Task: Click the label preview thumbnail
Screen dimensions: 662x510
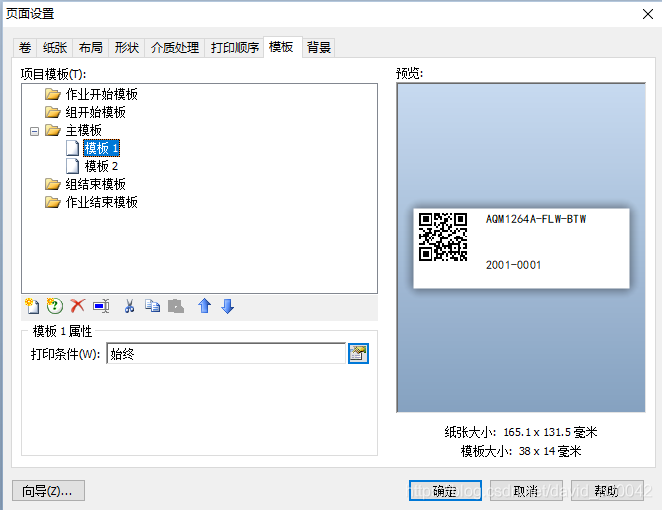Action: click(521, 248)
